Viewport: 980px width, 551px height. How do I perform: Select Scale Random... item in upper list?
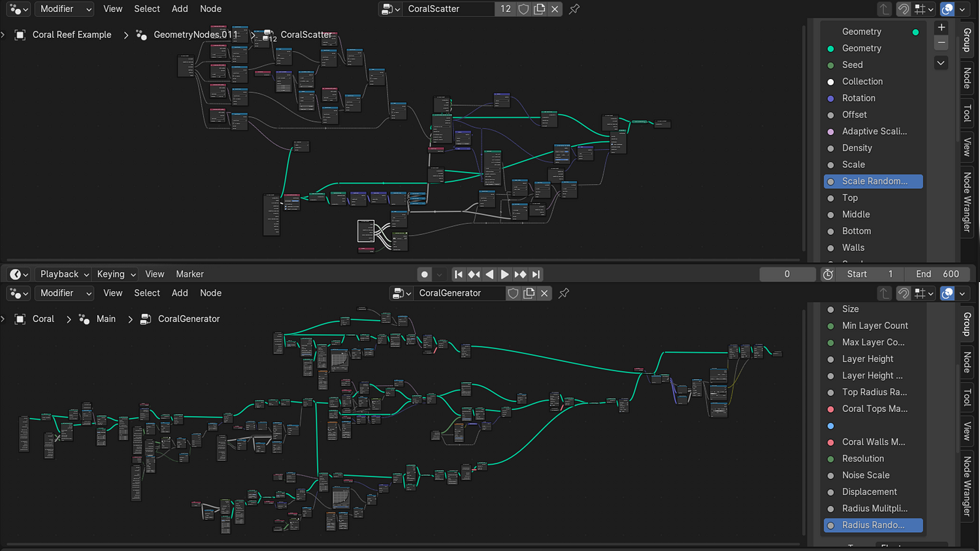[x=874, y=181]
